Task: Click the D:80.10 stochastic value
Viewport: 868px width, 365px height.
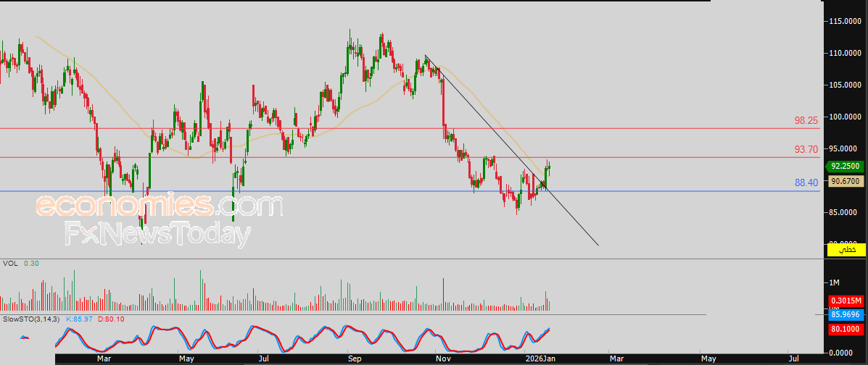Action: tap(109, 319)
